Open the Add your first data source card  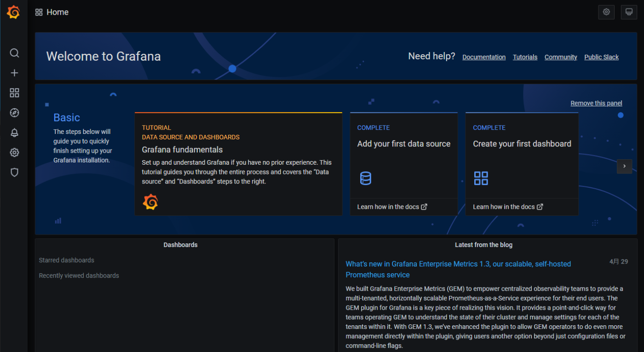click(404, 164)
